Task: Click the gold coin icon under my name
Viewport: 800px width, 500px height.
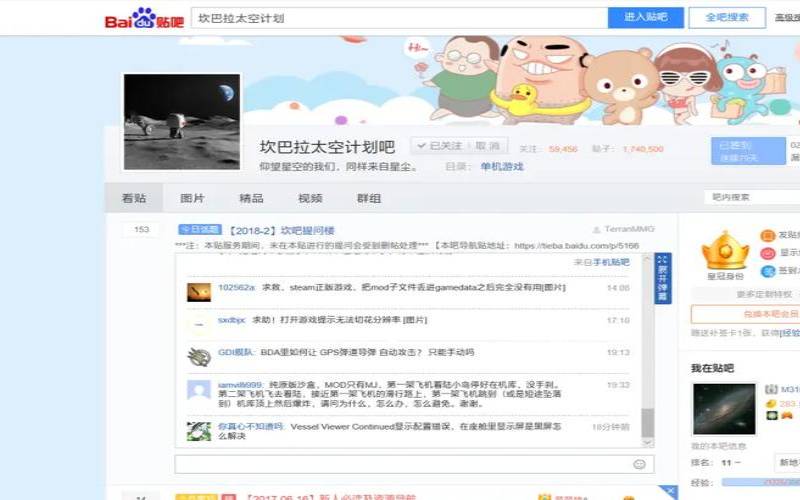Action: pyautogui.click(x=771, y=404)
